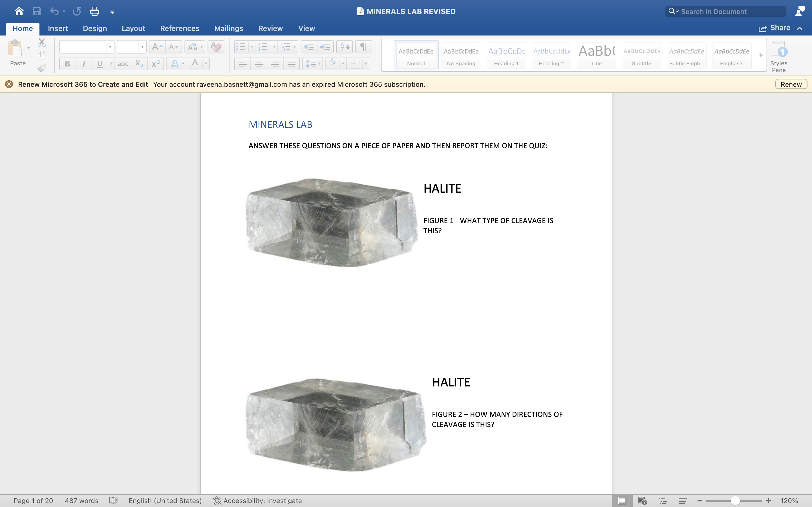Screen dimensions: 812x507
Task: Click the Increase Indent icon
Action: pos(325,47)
